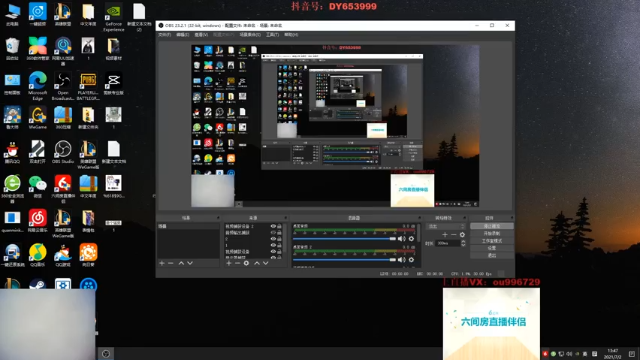Select the 此电脑 (This PC) icon
The height and width of the screenshot is (360, 640).
12,14
